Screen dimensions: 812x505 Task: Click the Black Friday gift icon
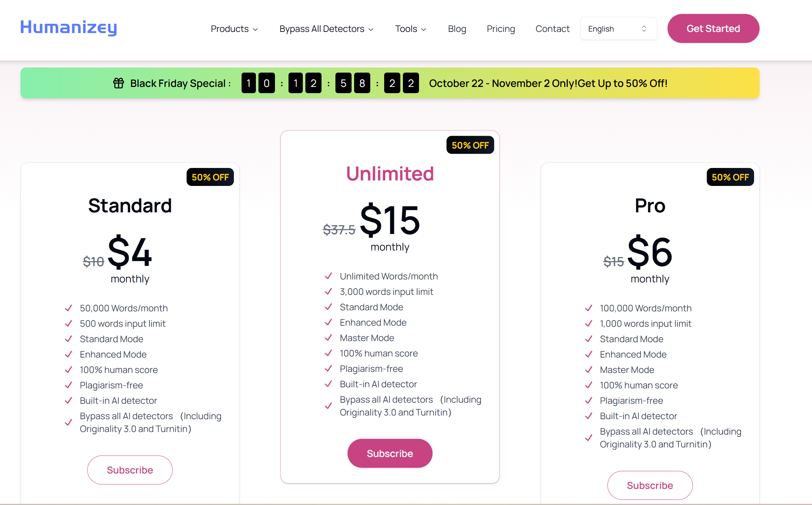[x=118, y=83]
